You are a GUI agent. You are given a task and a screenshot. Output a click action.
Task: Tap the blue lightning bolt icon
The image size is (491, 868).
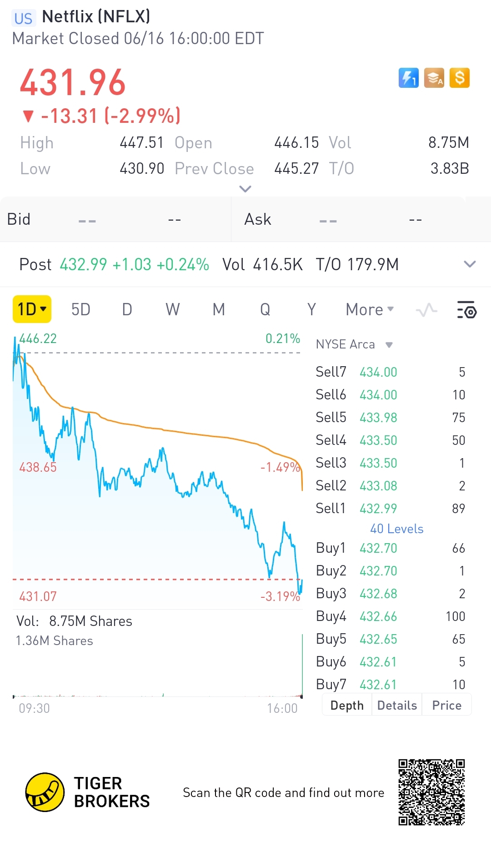point(408,78)
